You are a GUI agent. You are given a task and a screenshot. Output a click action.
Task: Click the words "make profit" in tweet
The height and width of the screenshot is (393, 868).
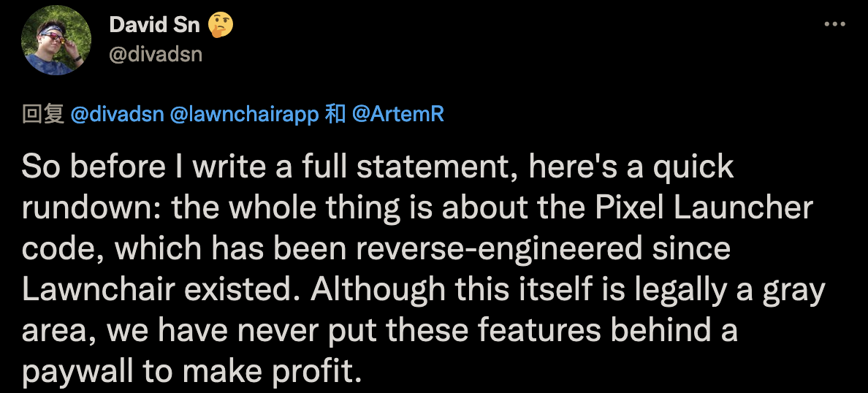point(271,372)
